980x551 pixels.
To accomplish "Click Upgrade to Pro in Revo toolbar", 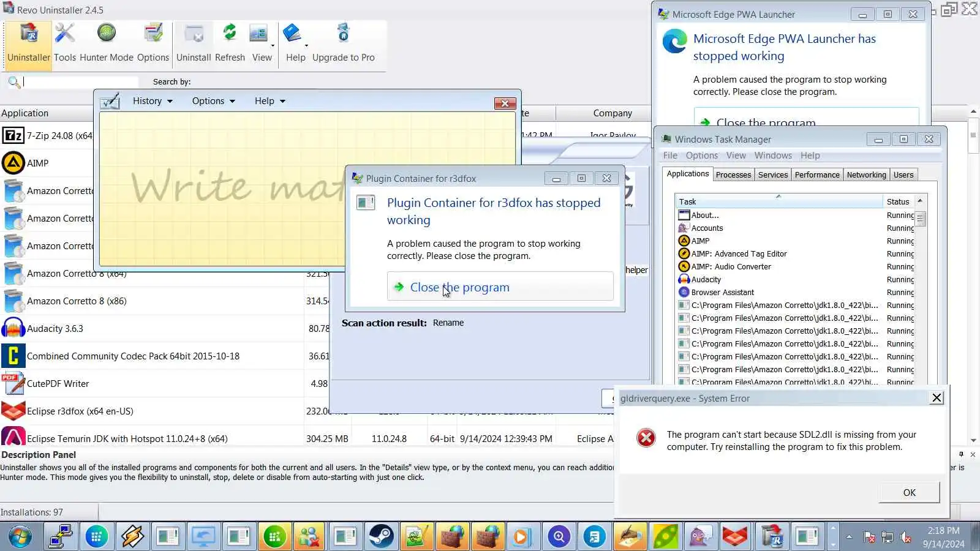I will pos(344,43).
